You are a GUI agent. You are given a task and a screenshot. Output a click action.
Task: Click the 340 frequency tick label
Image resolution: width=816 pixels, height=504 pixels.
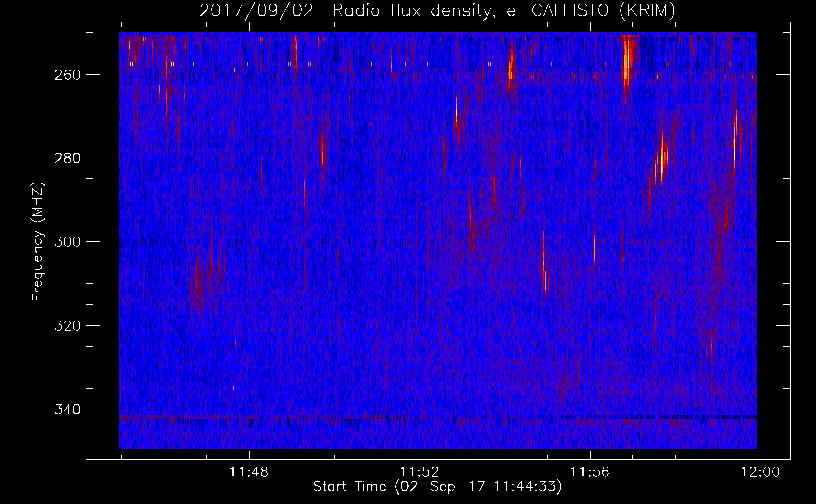[x=67, y=409]
